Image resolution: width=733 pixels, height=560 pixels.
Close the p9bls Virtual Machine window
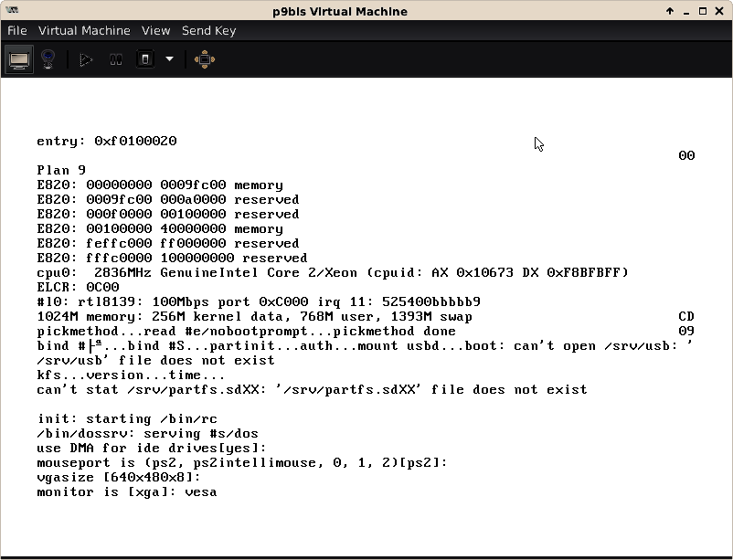pyautogui.click(x=719, y=11)
